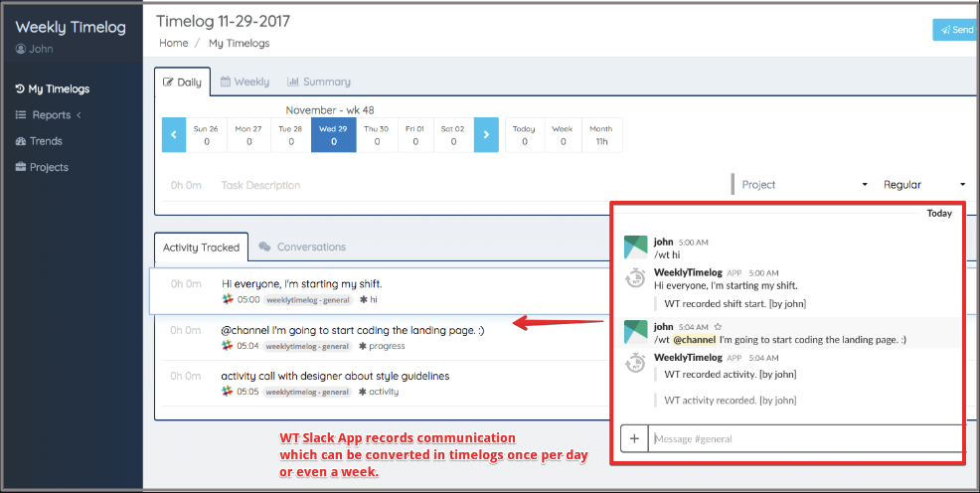Open the Conversations tab
The image size is (980, 493).
click(x=302, y=246)
